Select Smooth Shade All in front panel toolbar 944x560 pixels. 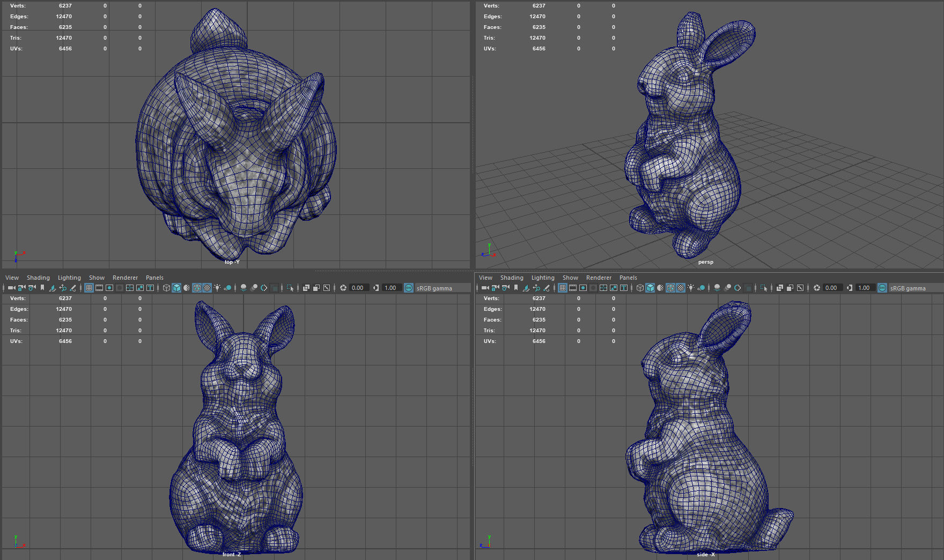coord(176,288)
